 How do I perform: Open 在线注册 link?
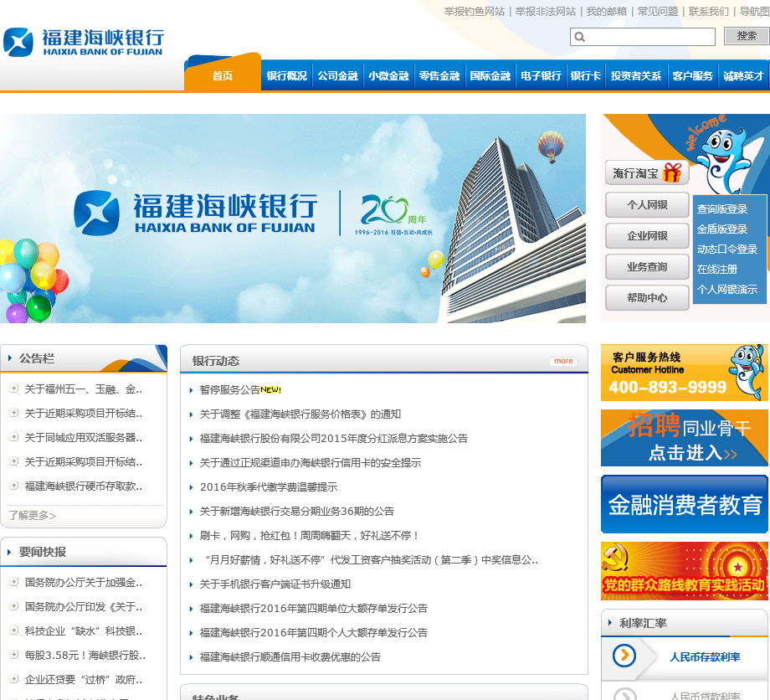[717, 269]
